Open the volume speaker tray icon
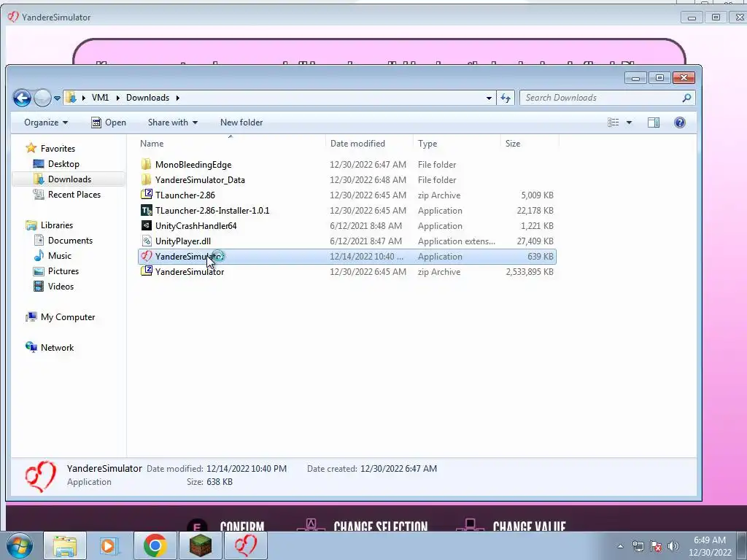747x560 pixels. pyautogui.click(x=673, y=546)
